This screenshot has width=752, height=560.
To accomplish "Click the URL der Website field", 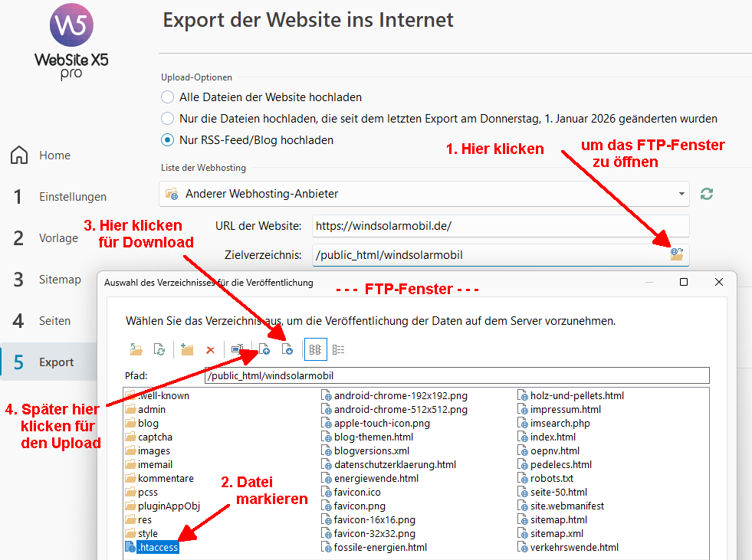I will coord(500,226).
